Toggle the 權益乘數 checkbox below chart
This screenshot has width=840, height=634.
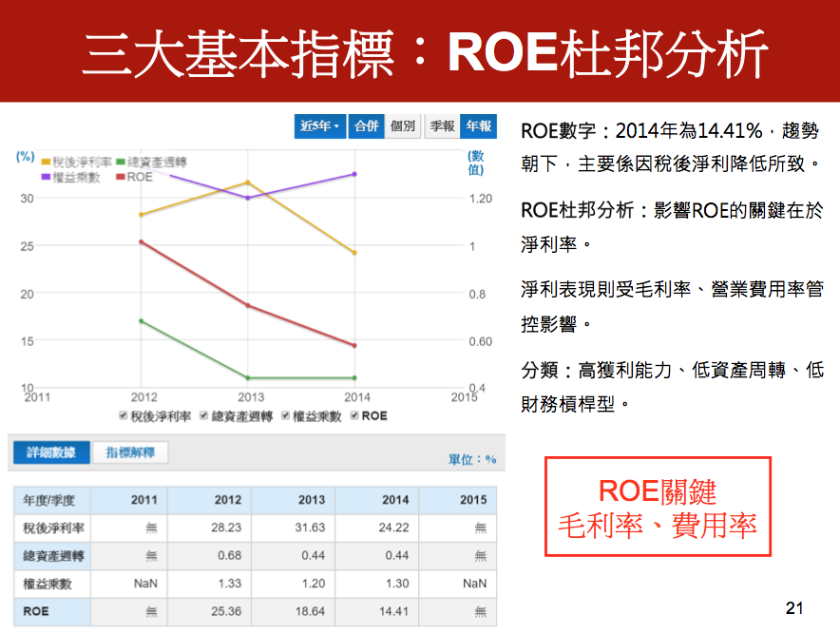[286, 416]
